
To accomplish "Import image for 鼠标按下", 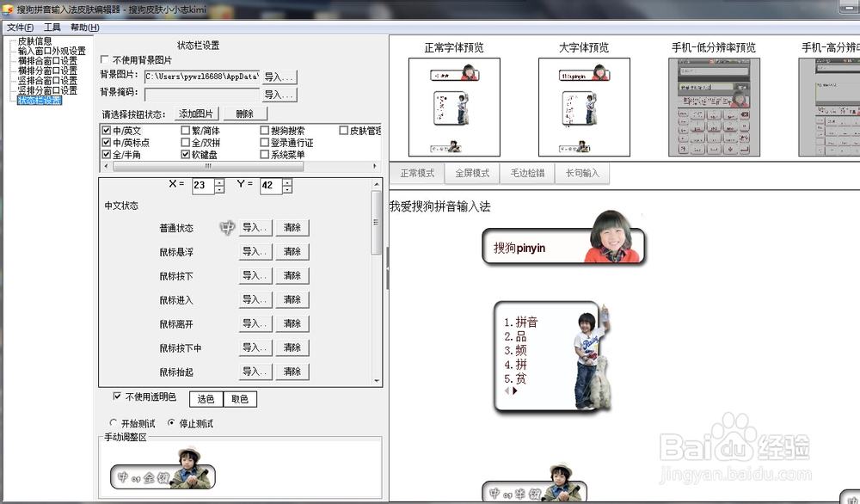I will [x=255, y=276].
